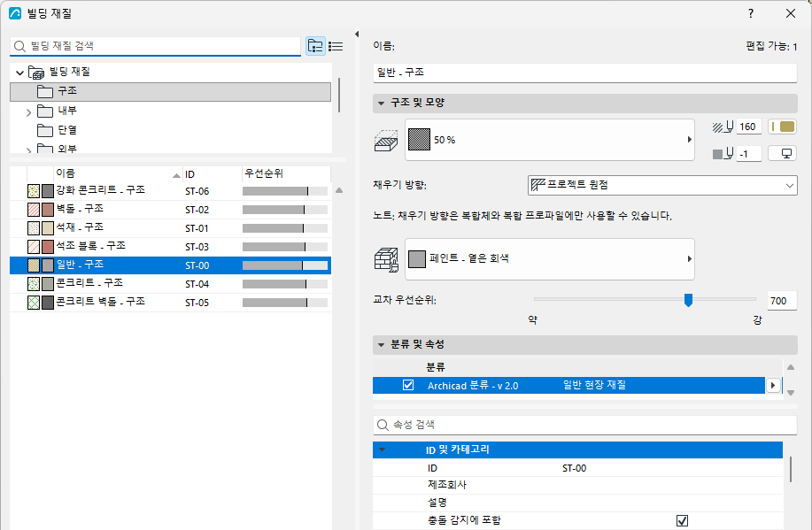
Task: Switch to folder tree view icon
Action: pyautogui.click(x=315, y=47)
